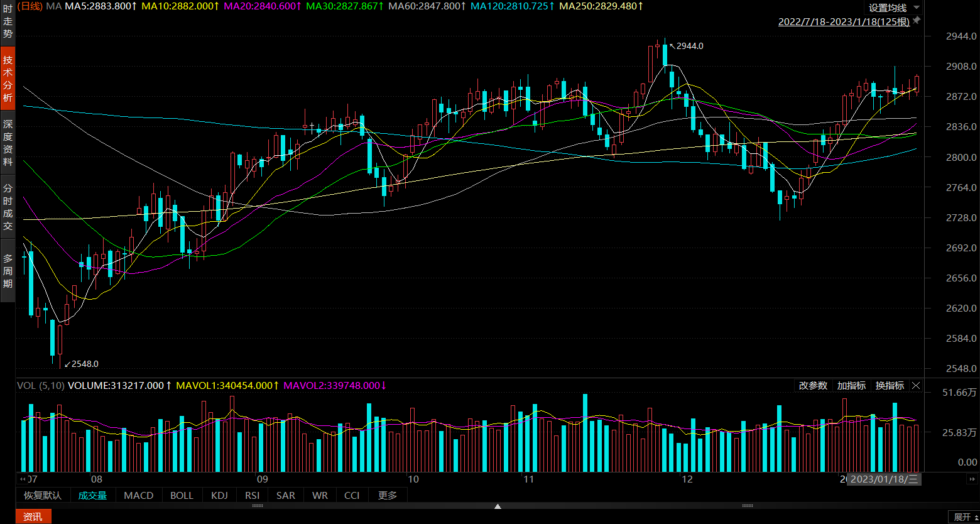Click the 2023/01/18/三 date marker
The height and width of the screenshot is (524, 980).
[x=885, y=479]
